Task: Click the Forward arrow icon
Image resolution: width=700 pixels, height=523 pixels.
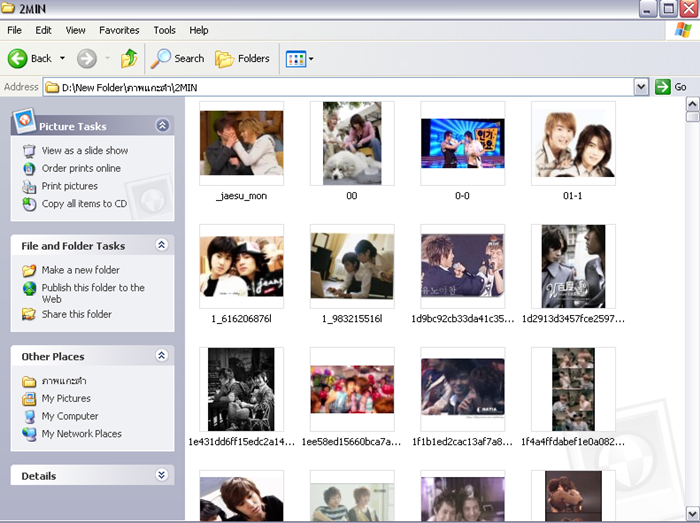Action: 87,58
